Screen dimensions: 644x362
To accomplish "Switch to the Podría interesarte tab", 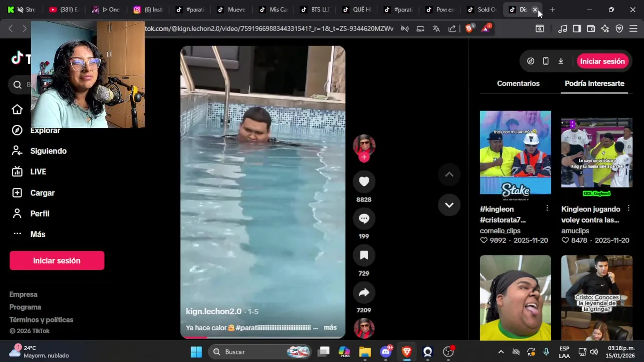I will tap(594, 84).
